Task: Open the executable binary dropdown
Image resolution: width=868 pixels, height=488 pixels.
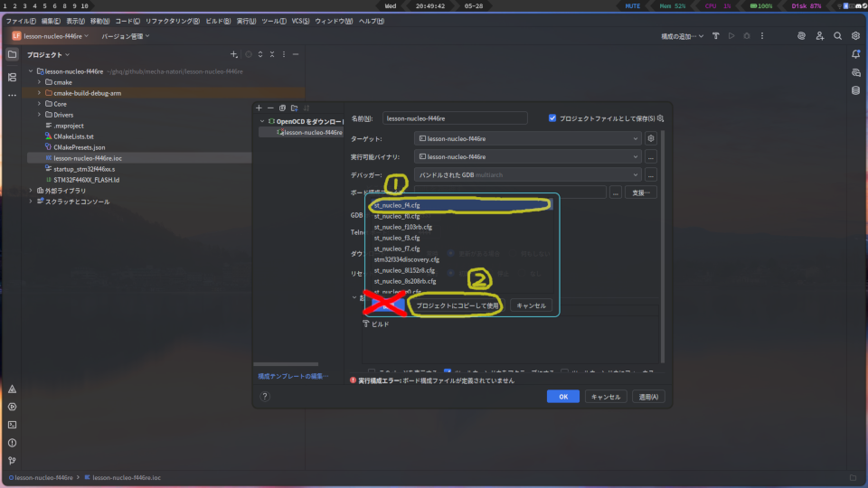Action: [527, 156]
